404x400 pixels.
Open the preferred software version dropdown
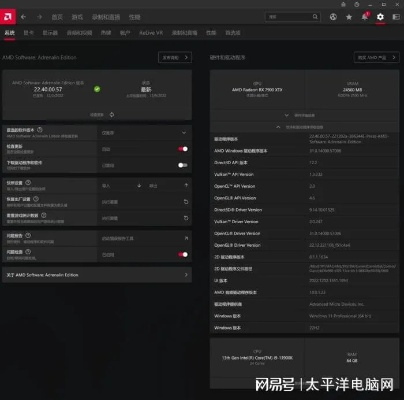144,133
